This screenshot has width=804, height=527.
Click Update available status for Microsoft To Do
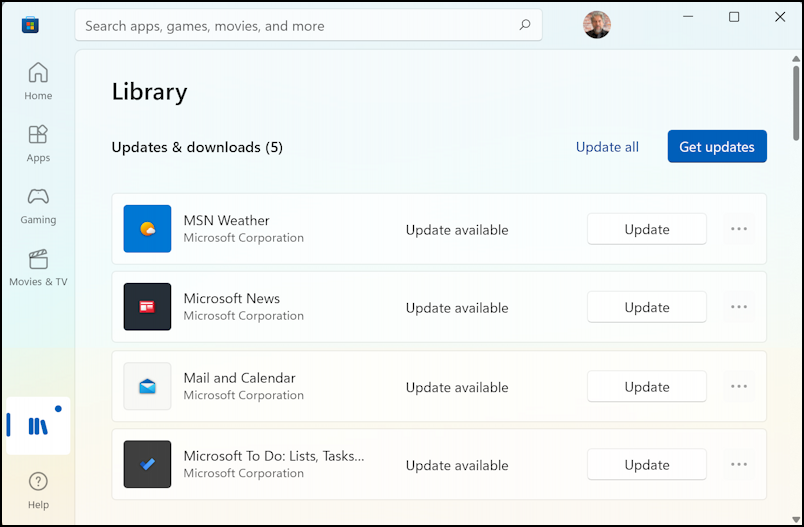click(x=457, y=465)
